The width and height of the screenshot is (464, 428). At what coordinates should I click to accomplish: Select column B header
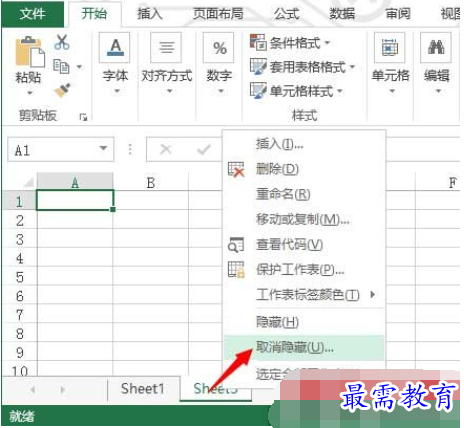coord(151,182)
